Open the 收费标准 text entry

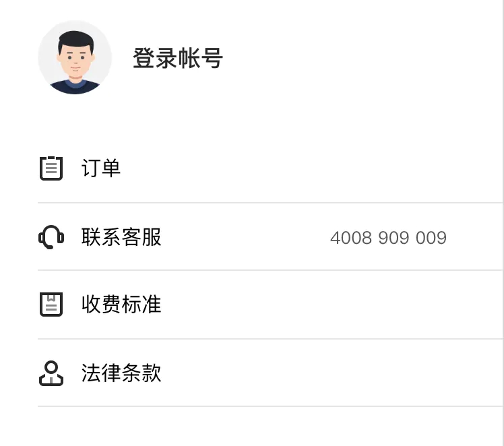coord(121,305)
